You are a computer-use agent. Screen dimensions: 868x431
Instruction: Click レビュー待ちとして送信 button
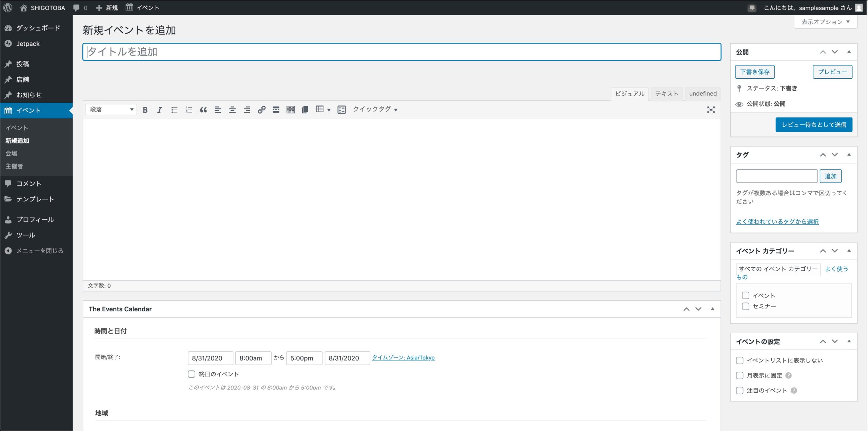(814, 125)
